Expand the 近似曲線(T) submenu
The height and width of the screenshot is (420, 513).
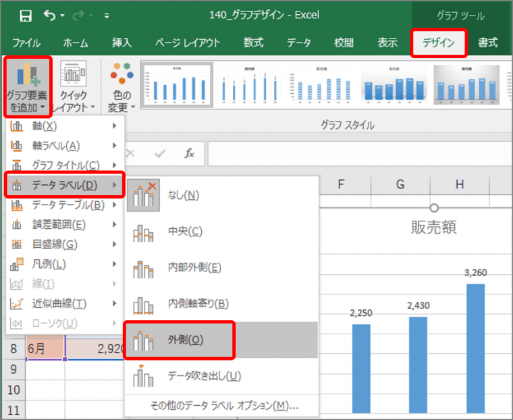click(x=65, y=303)
